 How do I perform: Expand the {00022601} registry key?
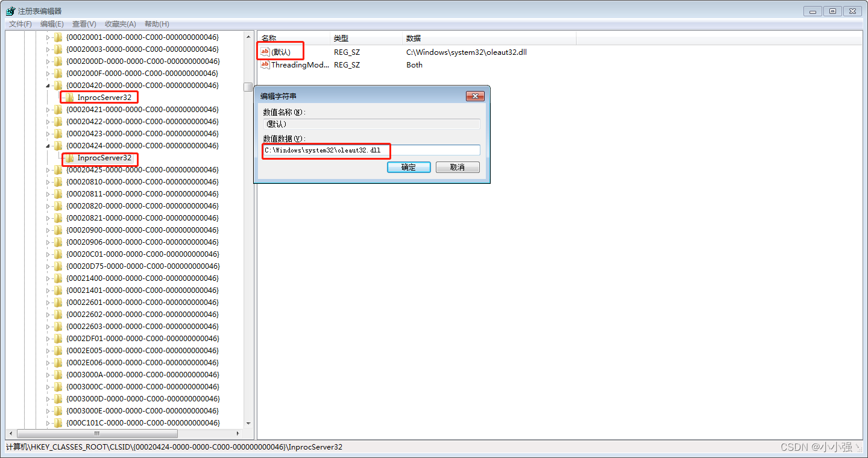[x=49, y=302]
